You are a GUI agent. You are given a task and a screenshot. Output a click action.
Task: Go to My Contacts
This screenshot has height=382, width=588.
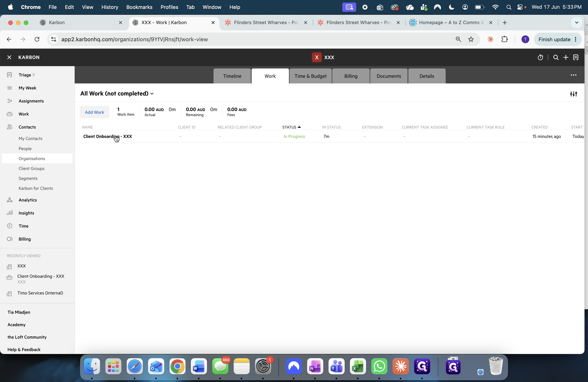(30, 139)
